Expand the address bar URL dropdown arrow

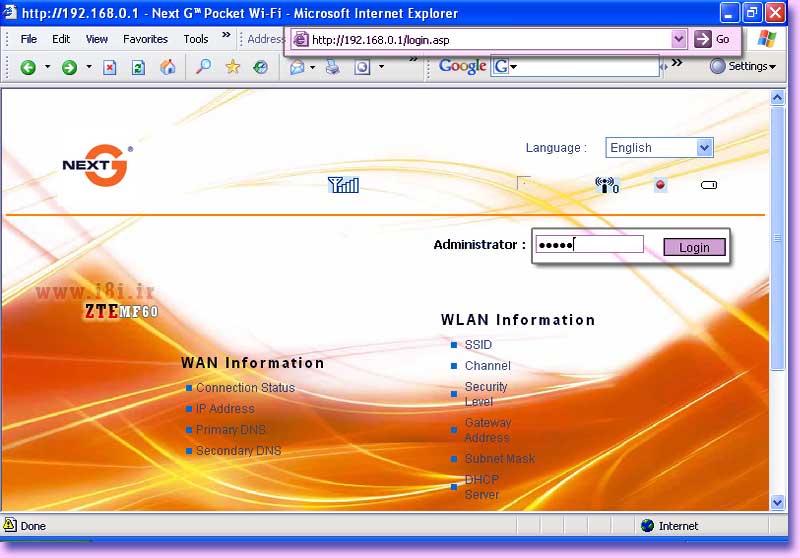(x=678, y=39)
